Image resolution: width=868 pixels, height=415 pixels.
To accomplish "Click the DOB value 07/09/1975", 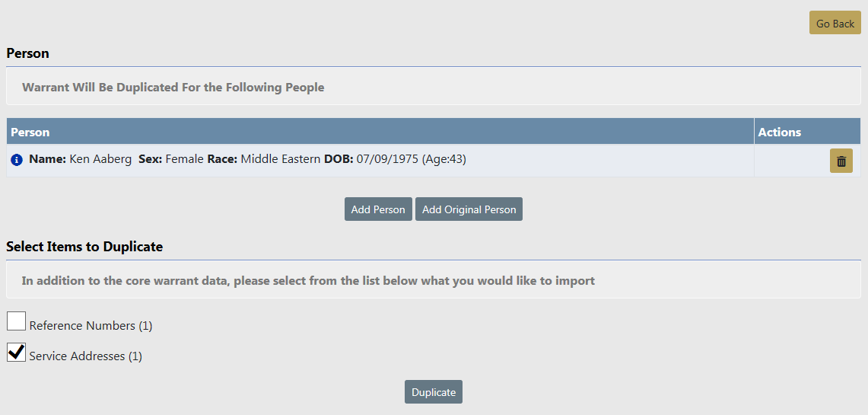I will tap(386, 160).
